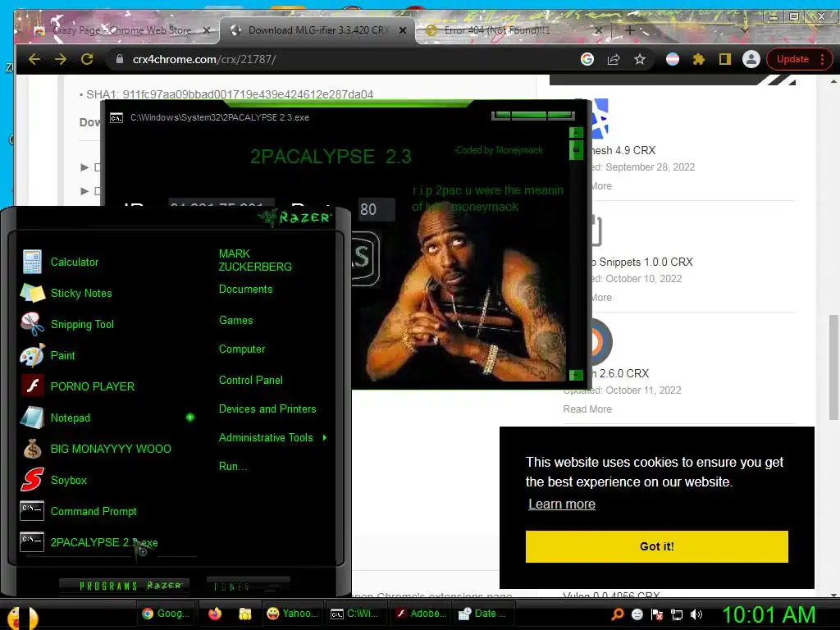Click the crx4chrome.com address bar
The image size is (840, 630).
click(x=343, y=59)
